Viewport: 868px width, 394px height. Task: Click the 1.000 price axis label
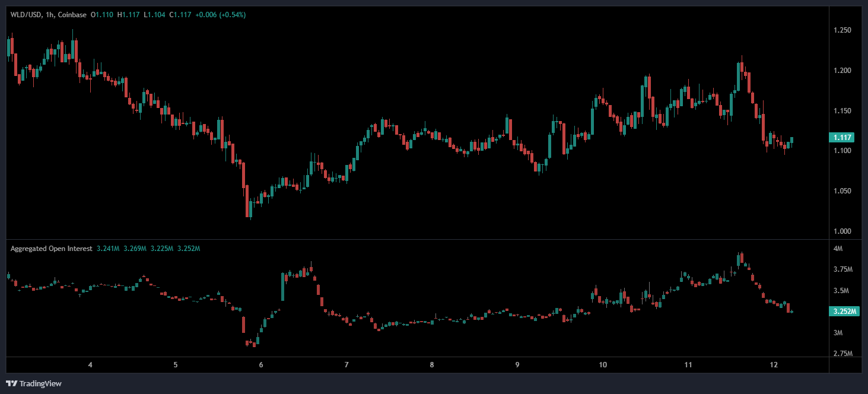tap(843, 231)
